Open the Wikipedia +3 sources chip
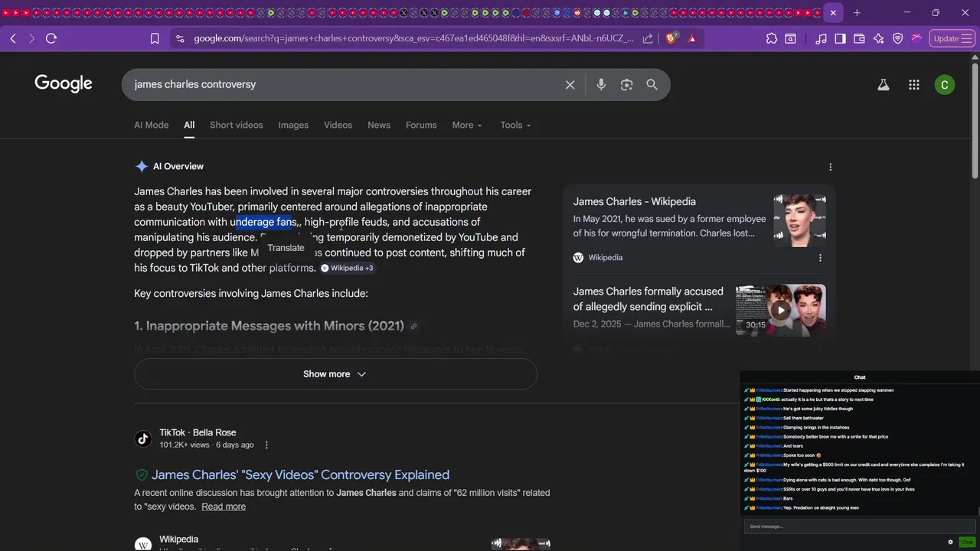 pyautogui.click(x=347, y=268)
